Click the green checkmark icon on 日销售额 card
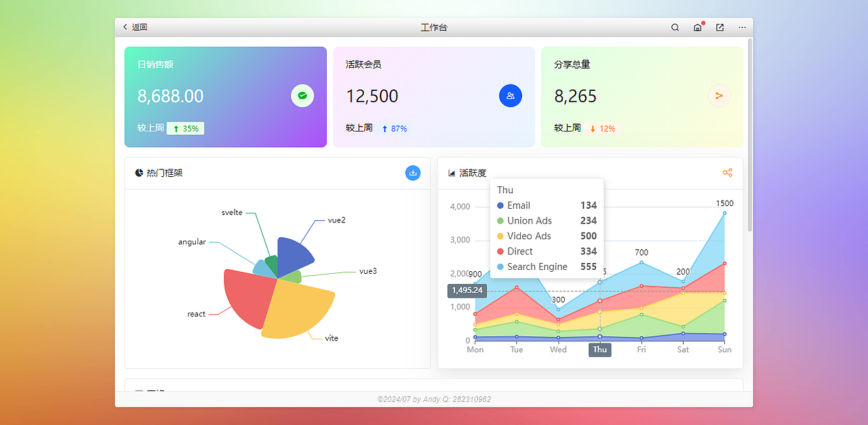Screen dimensions: 868x425 coord(302,96)
